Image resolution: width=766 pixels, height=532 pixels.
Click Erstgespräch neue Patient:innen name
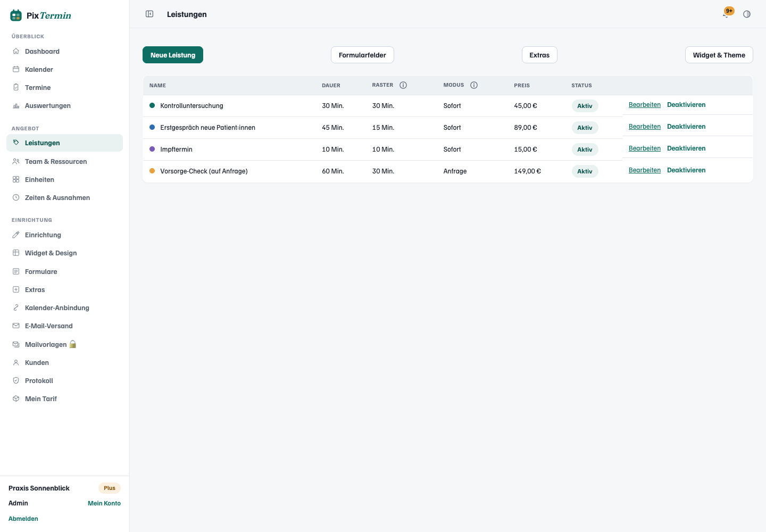(207, 128)
